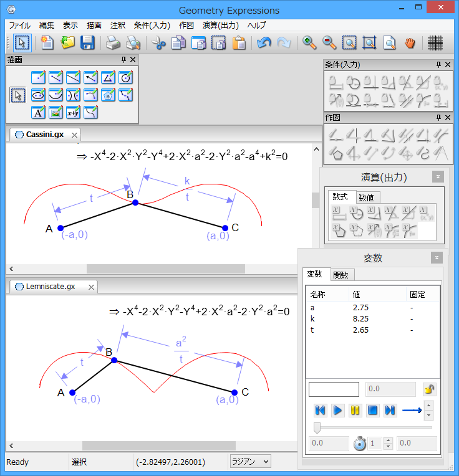
Task: Activate the Pan hand tool
Action: pos(410,43)
